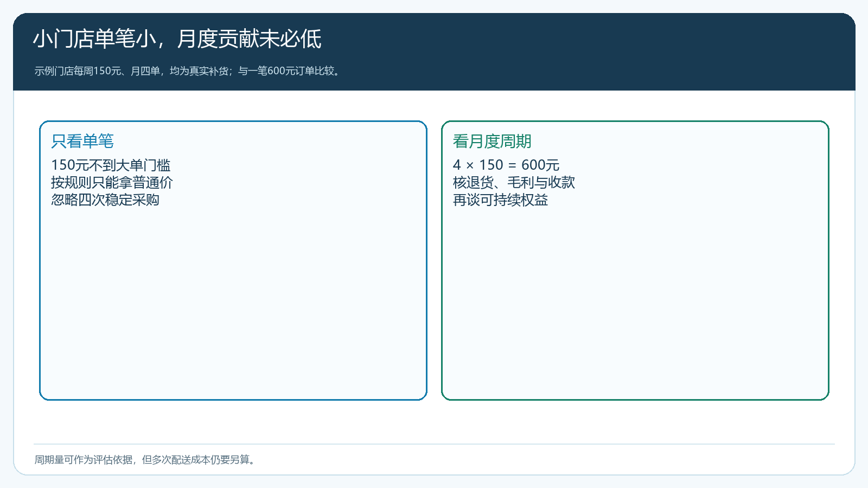Select the heading 只看单笔

[82, 142]
